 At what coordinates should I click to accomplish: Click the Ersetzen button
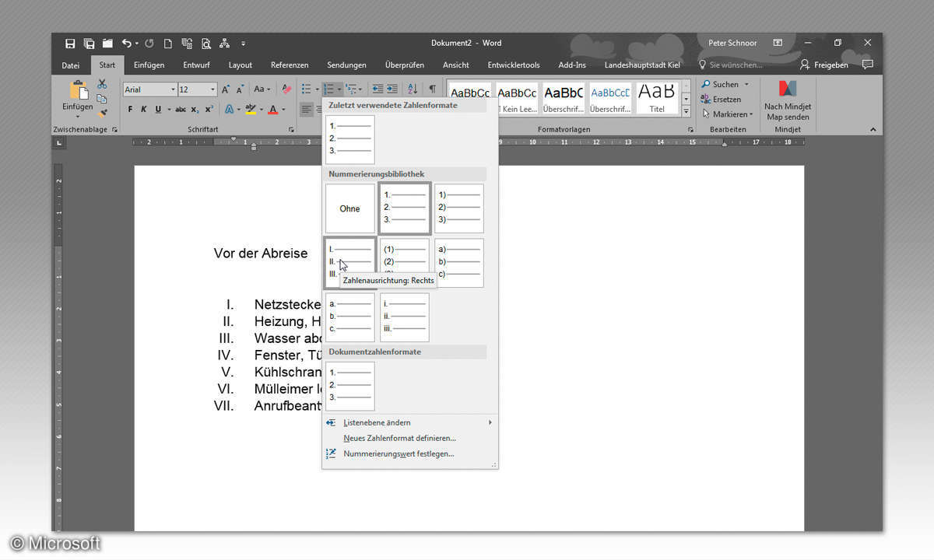tap(721, 100)
